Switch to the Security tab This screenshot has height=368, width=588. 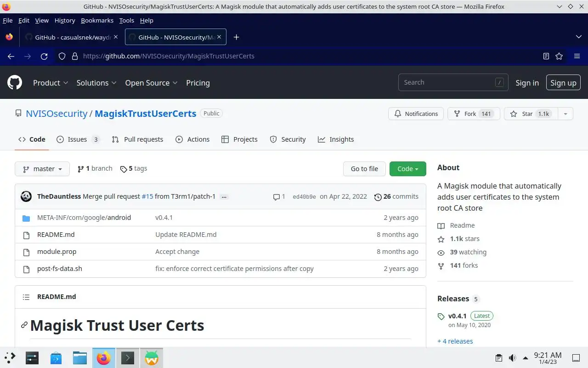[288, 139]
